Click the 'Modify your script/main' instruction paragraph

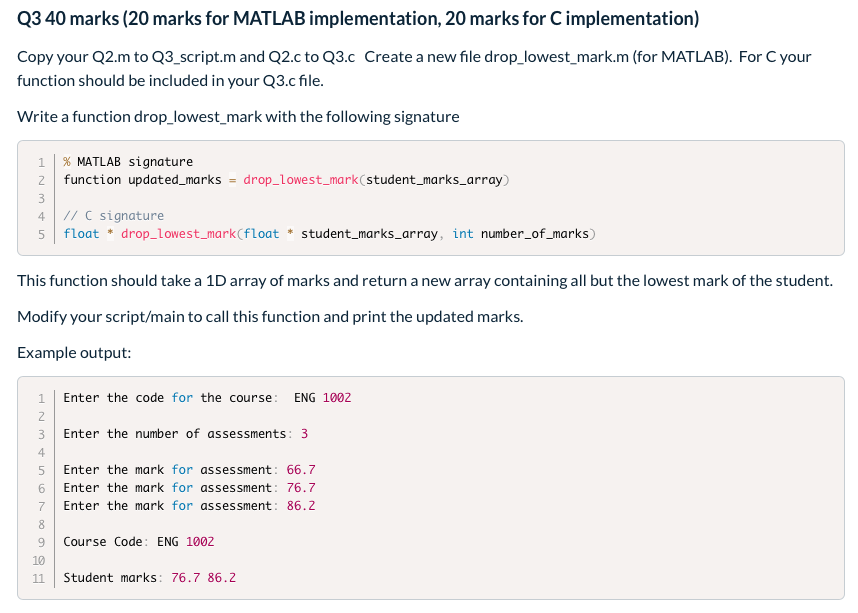[270, 317]
